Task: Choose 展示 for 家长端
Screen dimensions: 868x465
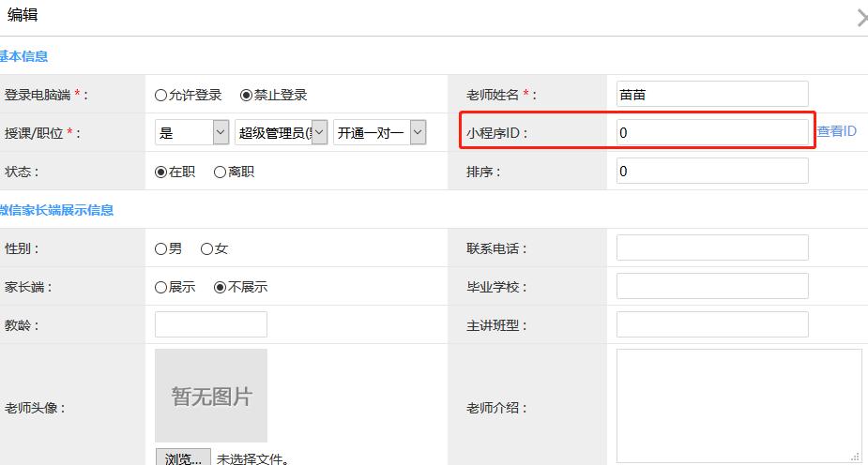Action: pos(160,287)
